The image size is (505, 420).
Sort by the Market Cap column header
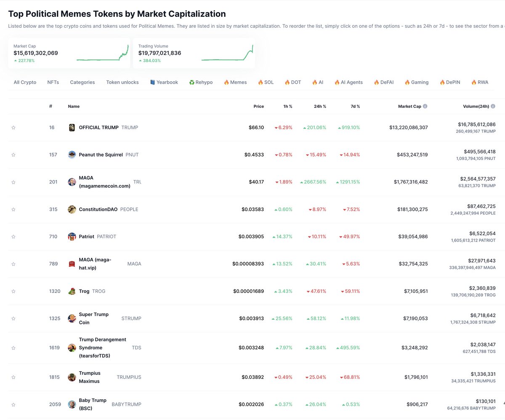point(409,106)
